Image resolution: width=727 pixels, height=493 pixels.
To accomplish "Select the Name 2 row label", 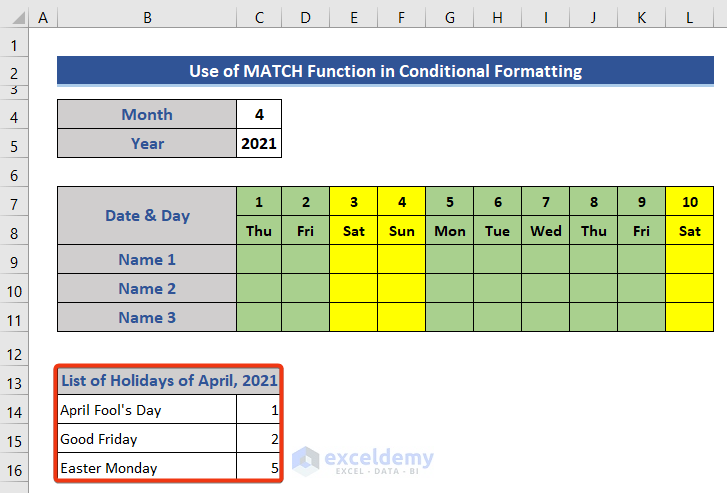I will pyautogui.click(x=147, y=289).
